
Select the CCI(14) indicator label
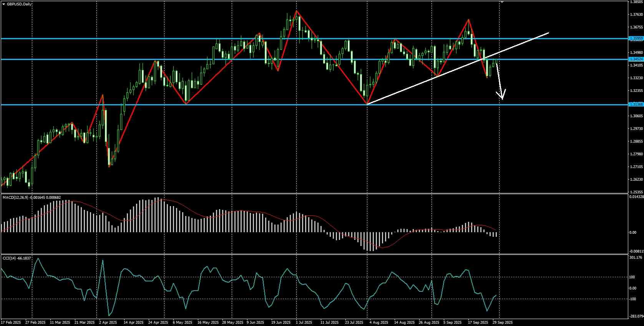pyautogui.click(x=10, y=258)
